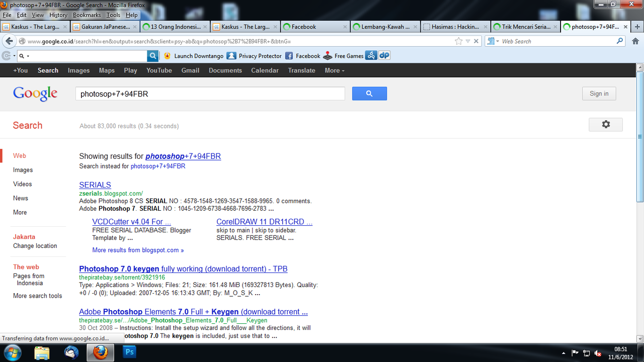Open Windows Explorer from the taskbar
The height and width of the screenshot is (362, 644).
(x=42, y=353)
